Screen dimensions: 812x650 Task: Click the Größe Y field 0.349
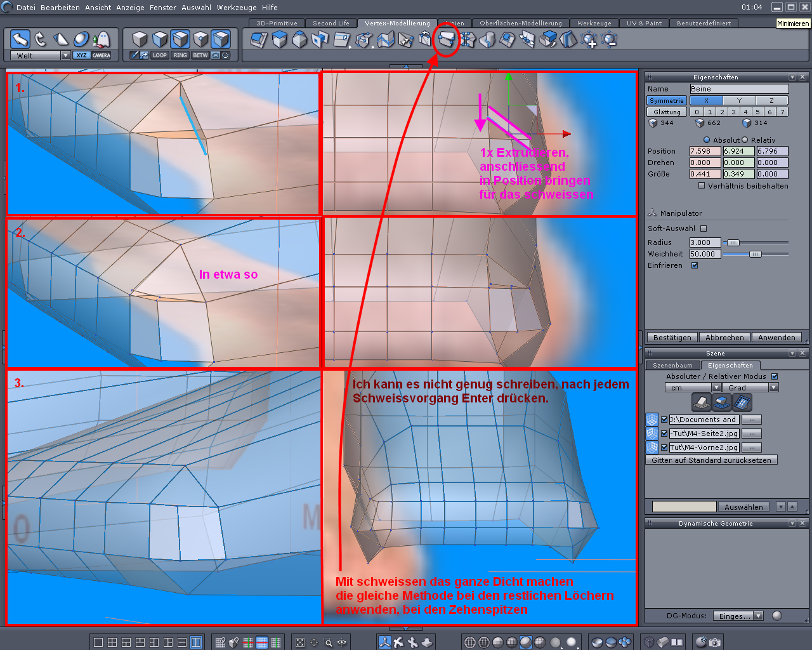coord(739,174)
